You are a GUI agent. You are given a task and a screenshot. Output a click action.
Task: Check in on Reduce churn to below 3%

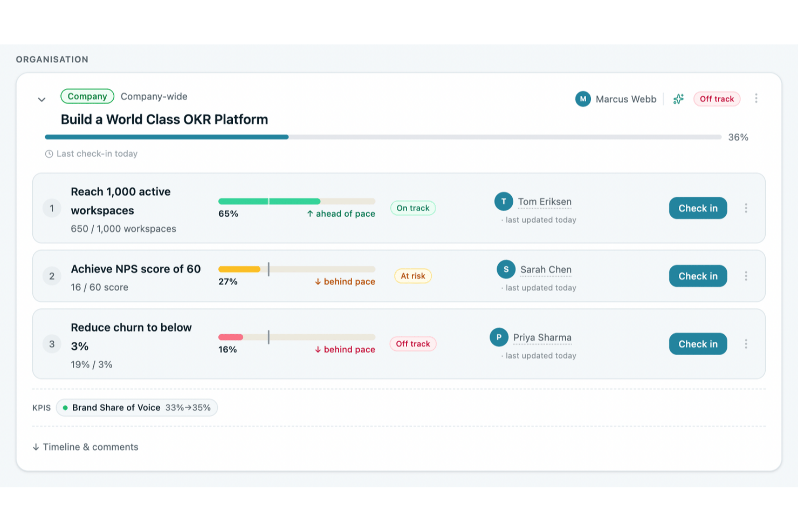698,344
